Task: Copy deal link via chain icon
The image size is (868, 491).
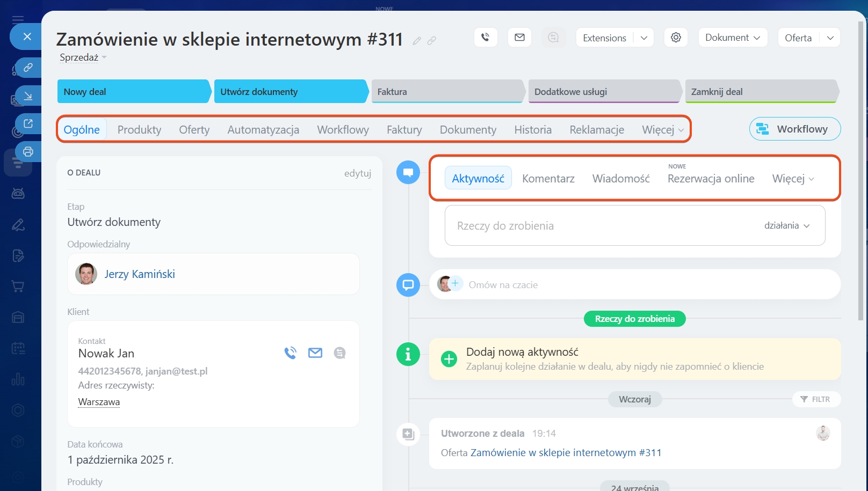Action: (431, 41)
